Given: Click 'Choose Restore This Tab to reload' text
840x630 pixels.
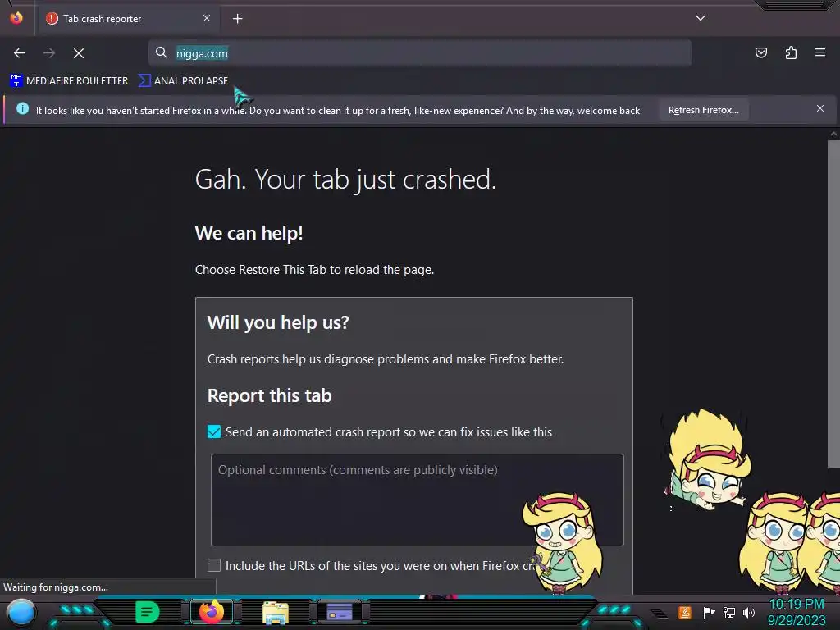Looking at the screenshot, I should [314, 270].
